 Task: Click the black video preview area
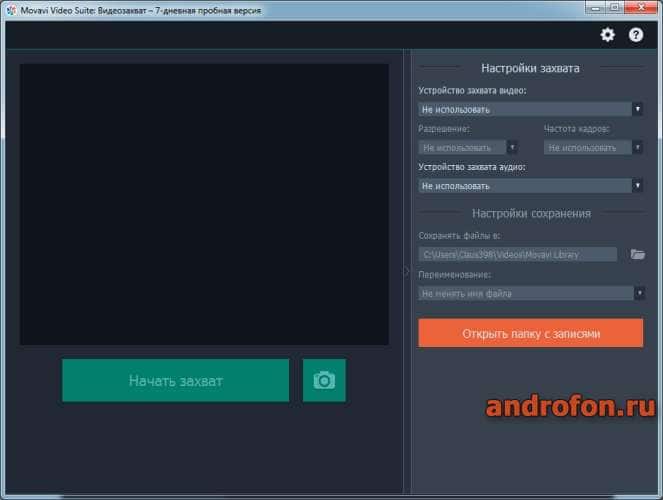coord(204,205)
